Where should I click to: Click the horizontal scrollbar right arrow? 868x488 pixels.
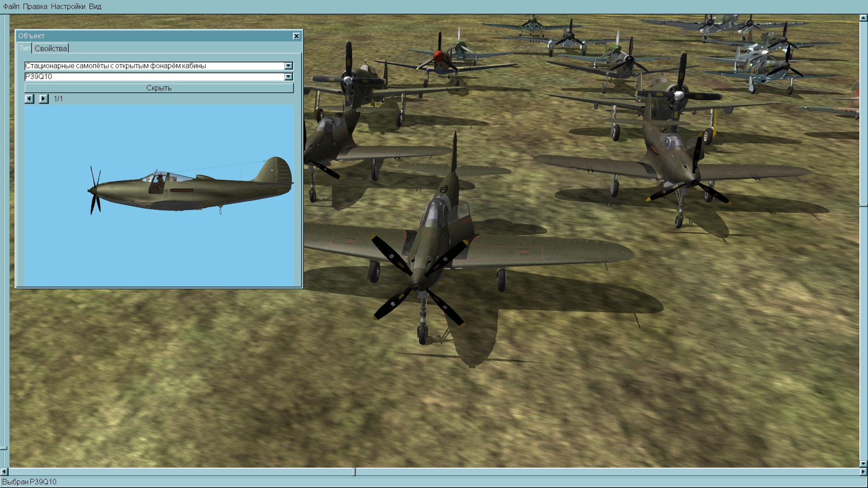tap(863, 472)
